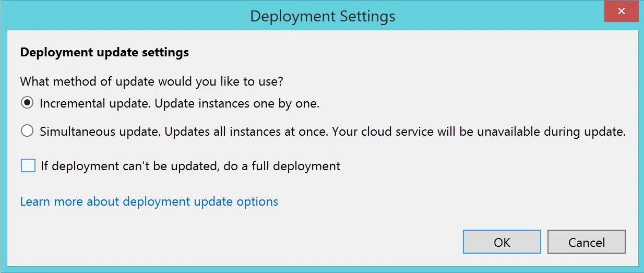Follow the blue deployment update options hyperlink
Image resolution: width=644 pixels, height=273 pixels.
[x=149, y=201]
